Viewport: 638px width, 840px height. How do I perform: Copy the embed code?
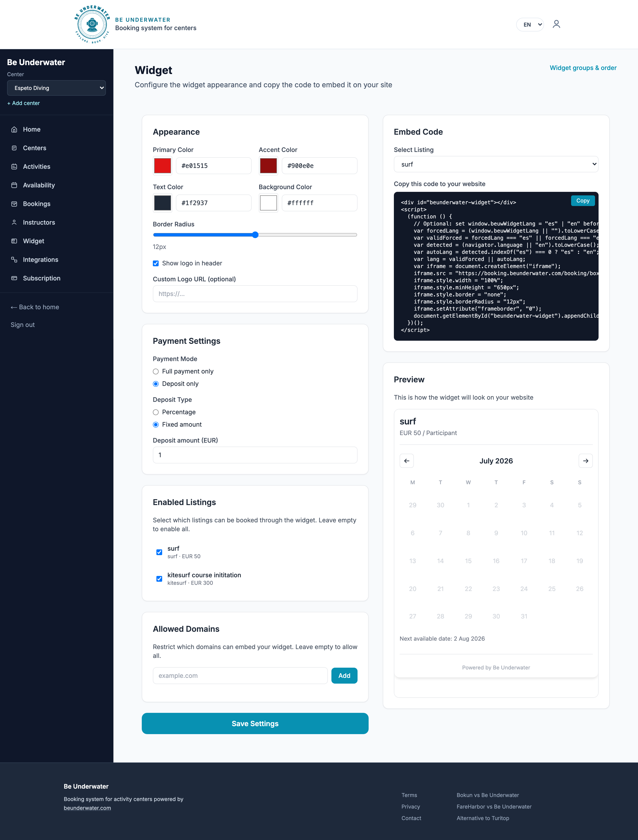[x=583, y=201]
